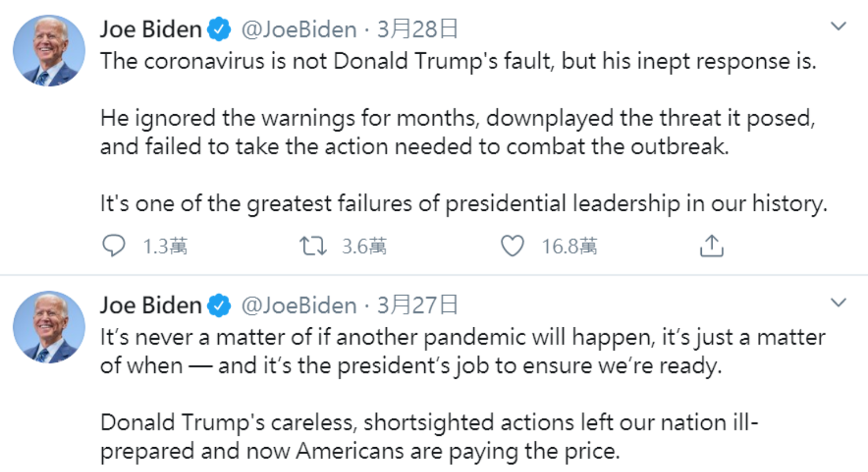Open the @JoeBiden handle on the 3月28日 tweet
Screen dimensions: 868x472
click(x=299, y=29)
